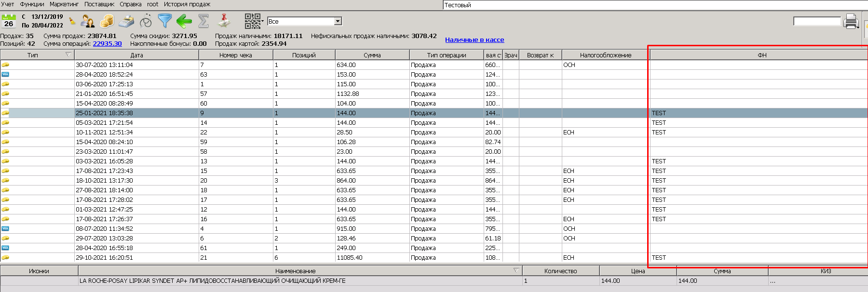The height and width of the screenshot is (292, 868).
Task: Click the printer icon
Action: [851, 21]
